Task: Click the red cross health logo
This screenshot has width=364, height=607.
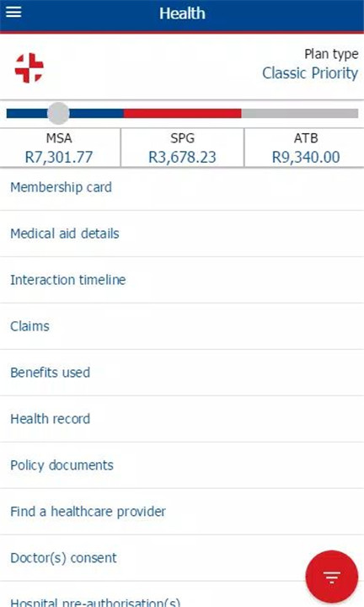Action: [x=29, y=67]
